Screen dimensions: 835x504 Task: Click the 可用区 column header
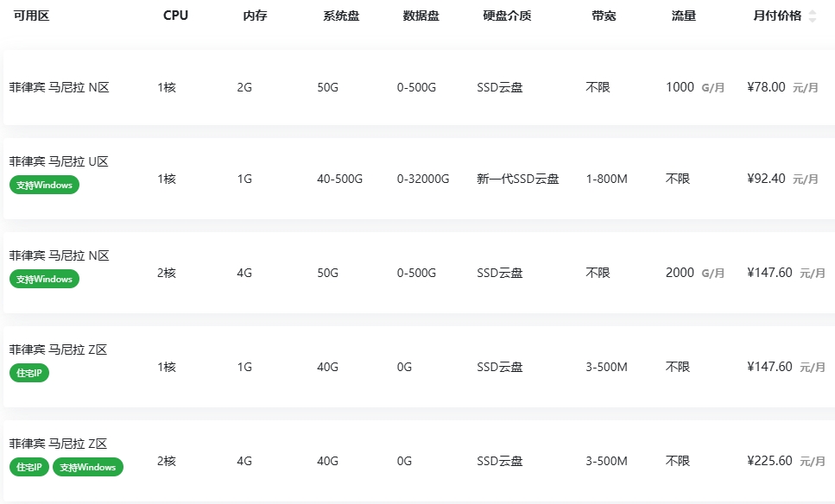click(31, 16)
